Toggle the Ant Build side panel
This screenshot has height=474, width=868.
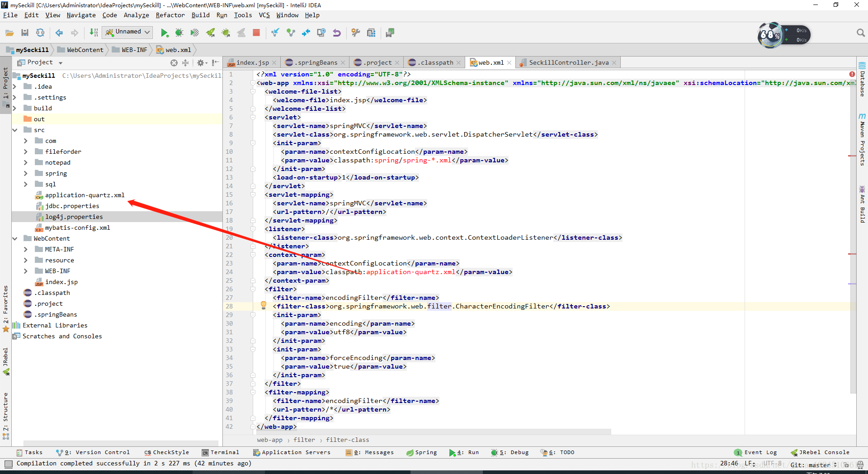(862, 204)
